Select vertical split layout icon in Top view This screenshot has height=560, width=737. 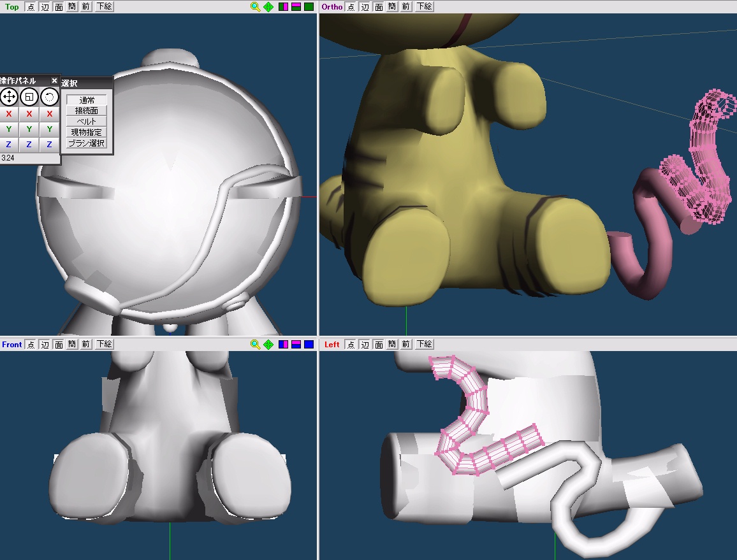(x=284, y=7)
